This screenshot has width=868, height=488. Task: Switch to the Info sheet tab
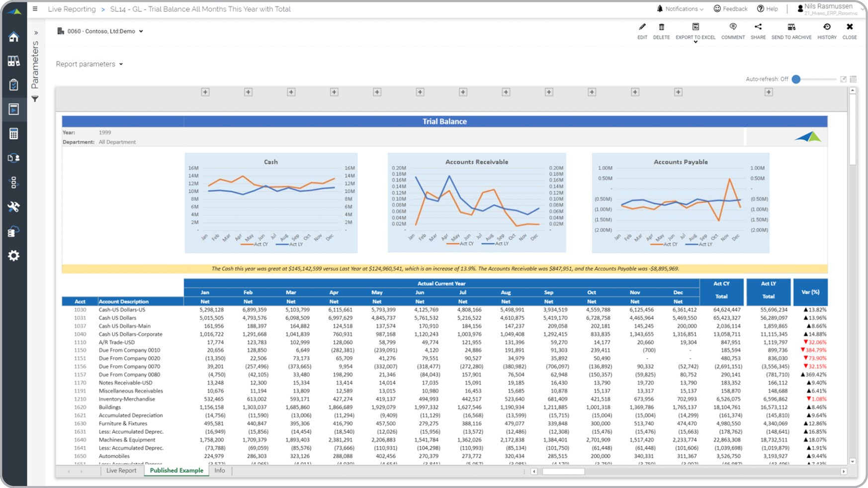[219, 471]
